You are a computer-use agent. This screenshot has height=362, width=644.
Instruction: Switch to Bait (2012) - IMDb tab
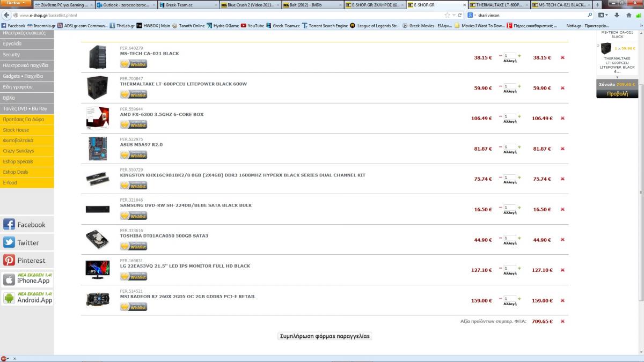pyautogui.click(x=312, y=4)
